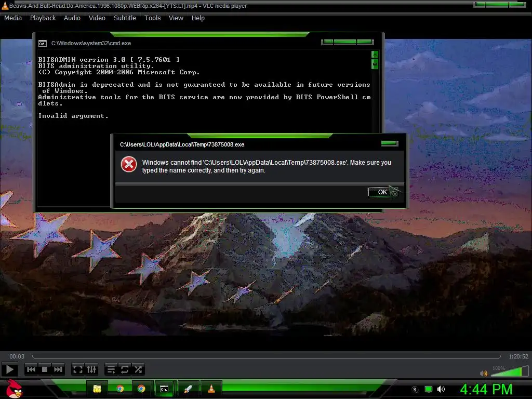Open the Tools menu
Screen dimensions: 532x399
coord(152,18)
